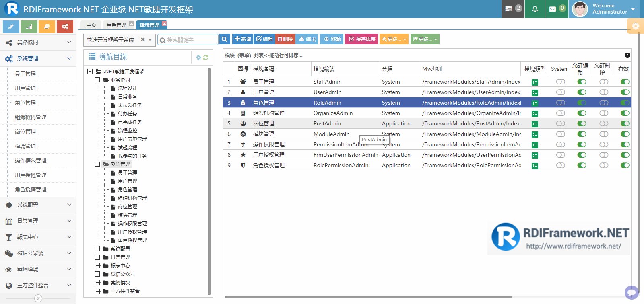Open the red gears shortcut icon
Viewport: 644px width, 304px height.
pos(65,27)
